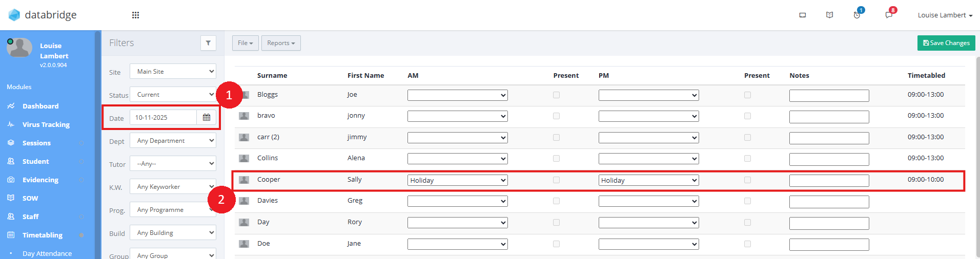Open the File menu

point(245,43)
